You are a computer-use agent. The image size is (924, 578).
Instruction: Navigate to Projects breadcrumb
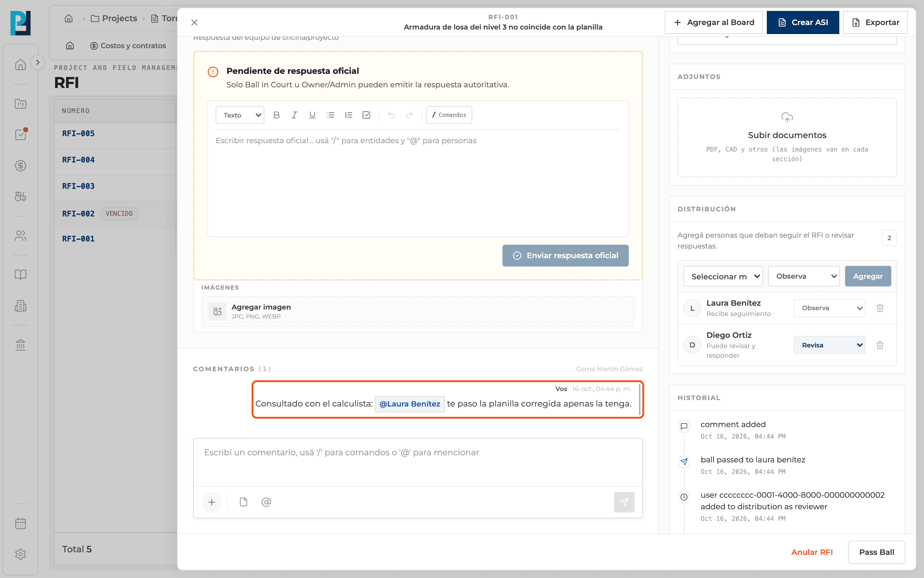pyautogui.click(x=114, y=18)
